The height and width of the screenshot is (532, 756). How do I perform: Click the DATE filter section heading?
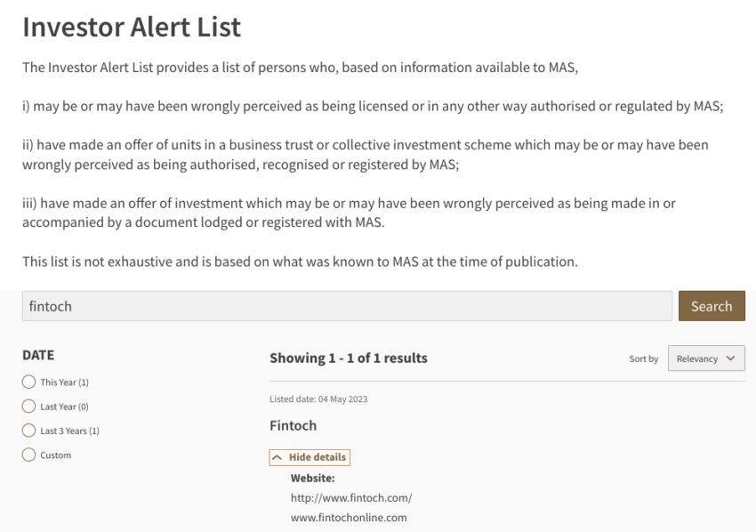click(x=38, y=355)
